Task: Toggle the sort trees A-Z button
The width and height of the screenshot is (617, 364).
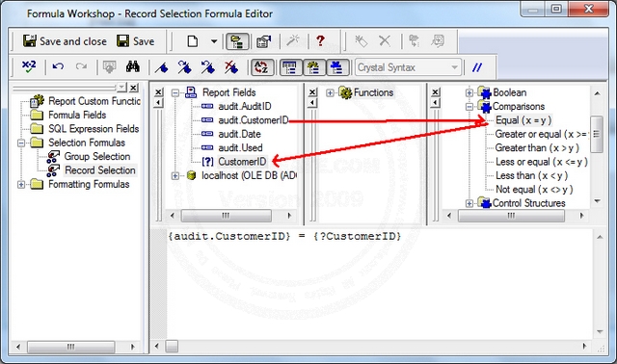Action: (x=261, y=67)
